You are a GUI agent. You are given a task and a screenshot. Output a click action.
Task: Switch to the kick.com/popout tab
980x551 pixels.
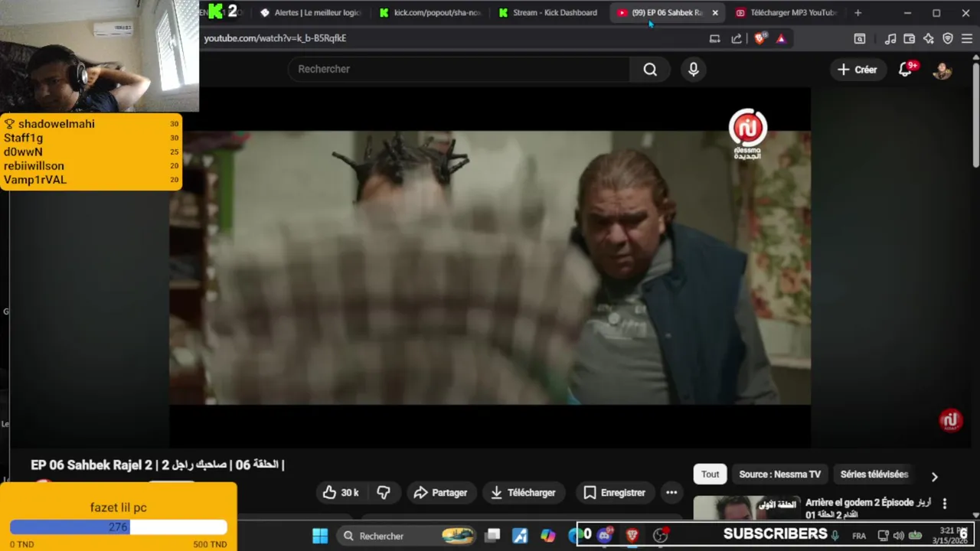(x=430, y=13)
